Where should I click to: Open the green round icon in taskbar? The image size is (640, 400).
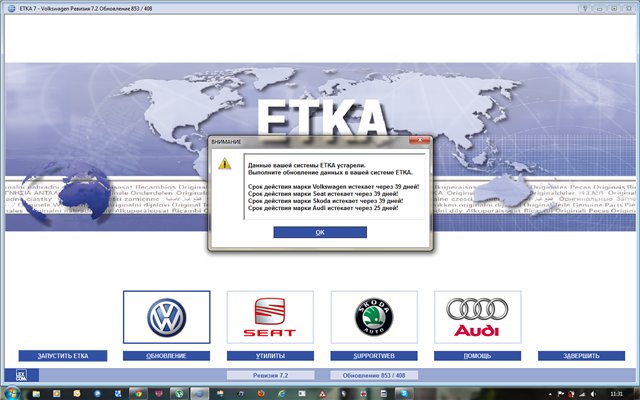[x=179, y=393]
